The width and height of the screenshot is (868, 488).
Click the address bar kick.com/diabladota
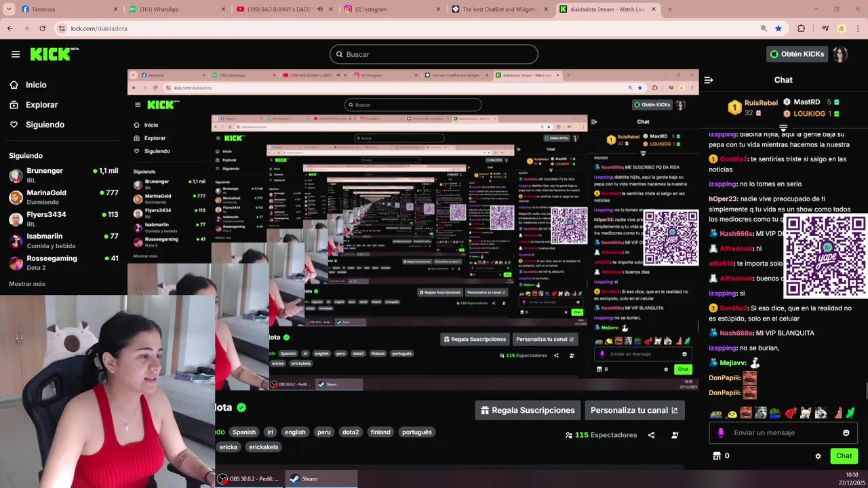[x=99, y=28]
